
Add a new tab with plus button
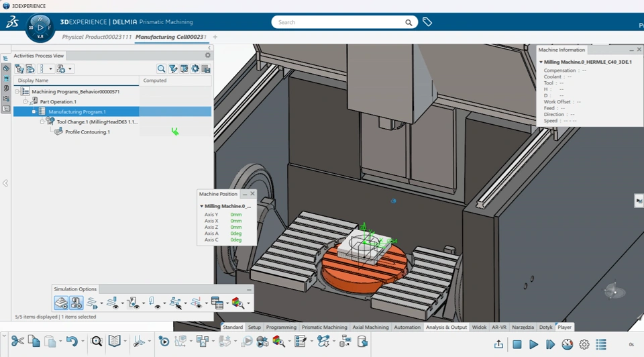[x=215, y=37]
